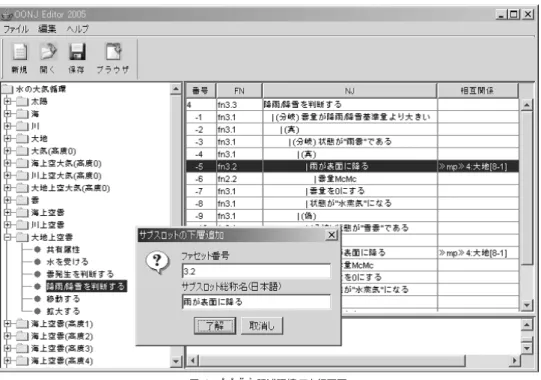Select the 雲発生を判断する tree item
Image resolution: width=541 pixels, height=380 pixels.
coord(80,274)
